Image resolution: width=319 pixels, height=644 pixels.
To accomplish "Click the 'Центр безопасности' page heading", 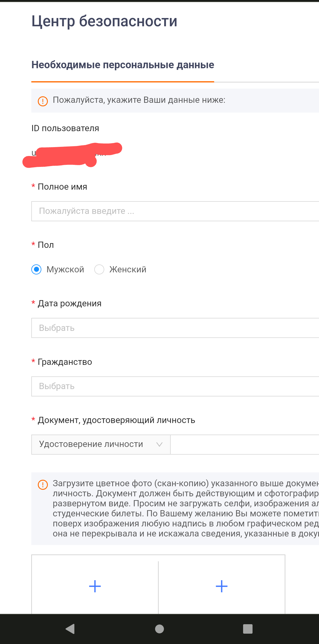I will click(x=105, y=21).
